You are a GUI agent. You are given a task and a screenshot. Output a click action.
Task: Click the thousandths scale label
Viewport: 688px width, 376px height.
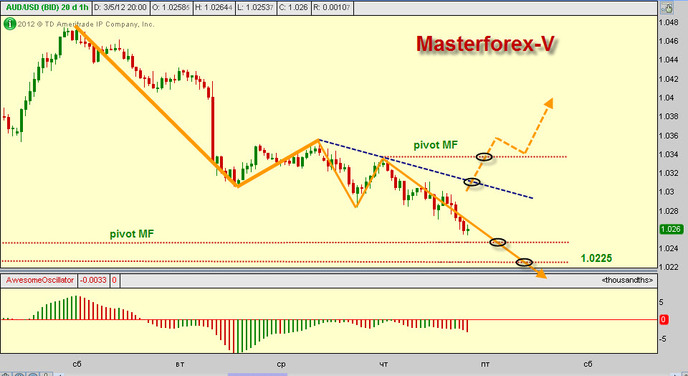pos(627,280)
